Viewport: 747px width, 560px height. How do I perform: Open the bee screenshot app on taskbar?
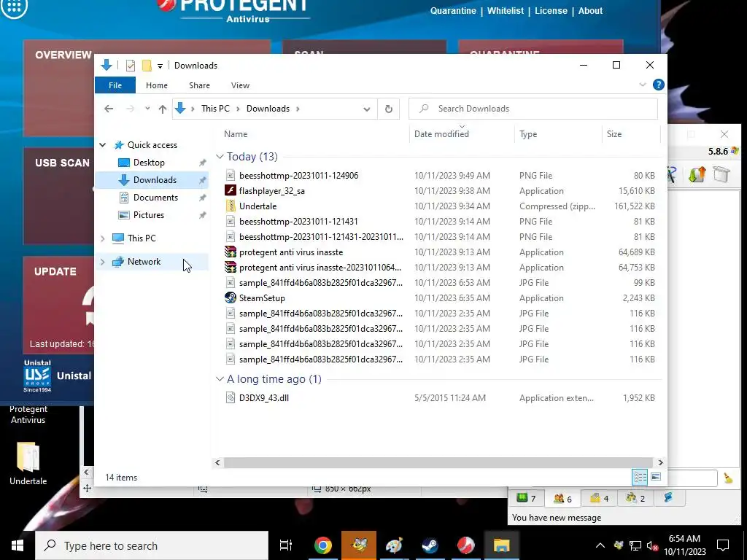pyautogui.click(x=359, y=545)
